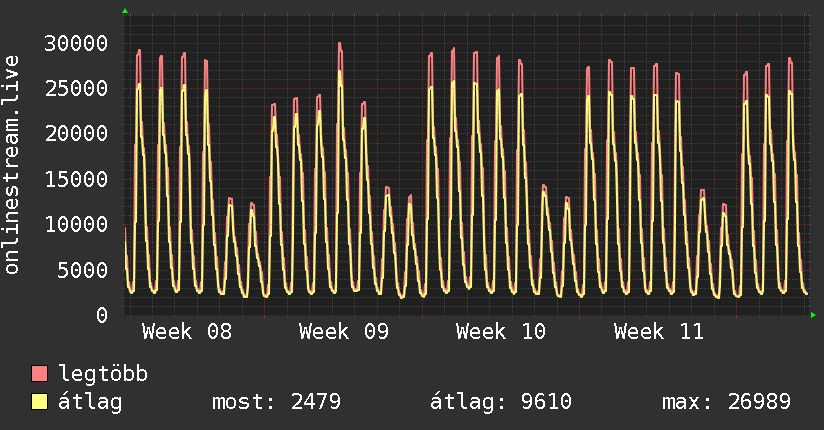The width and height of the screenshot is (824, 430).
Task: Click the yellow átlag legend swatch
Action: 40,402
